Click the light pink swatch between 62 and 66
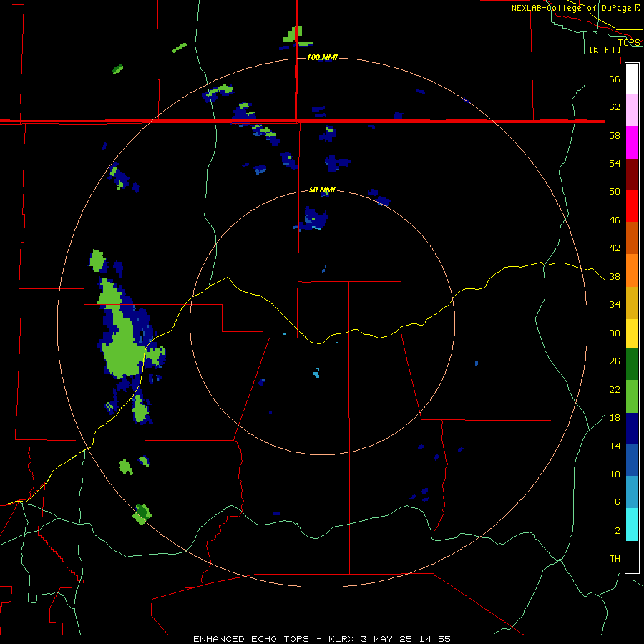 [632, 110]
